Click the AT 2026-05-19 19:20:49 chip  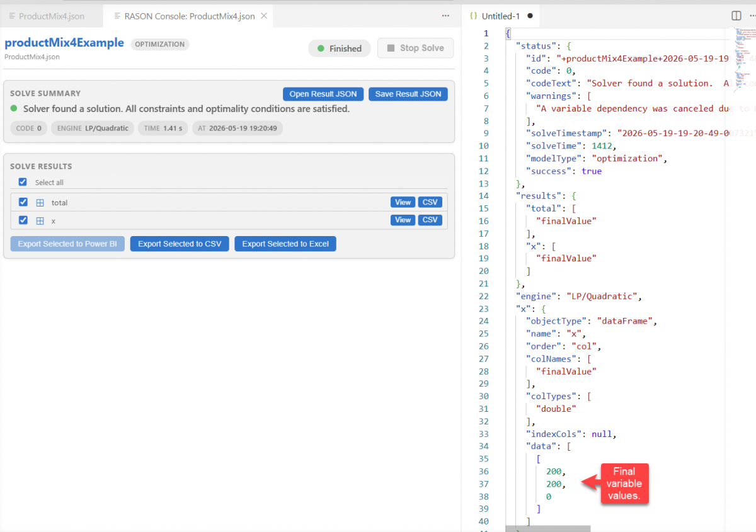coord(238,128)
